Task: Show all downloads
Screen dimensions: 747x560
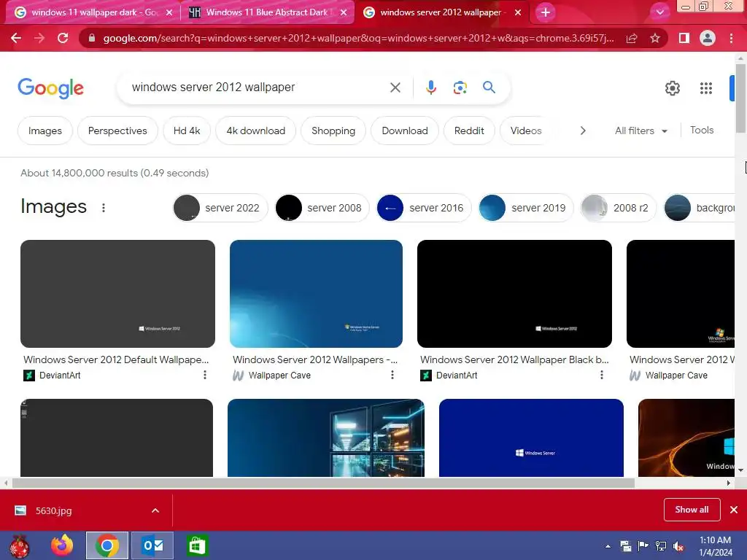Action: [692, 510]
